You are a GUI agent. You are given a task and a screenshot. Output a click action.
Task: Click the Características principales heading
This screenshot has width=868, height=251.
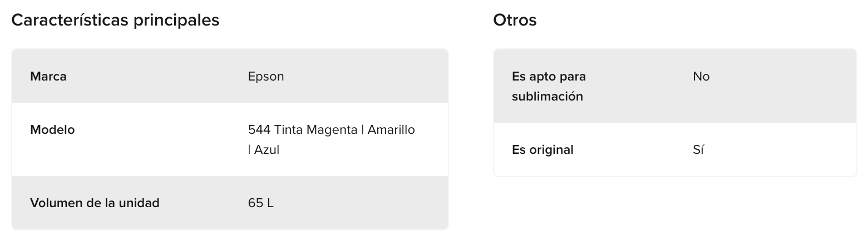tap(115, 21)
